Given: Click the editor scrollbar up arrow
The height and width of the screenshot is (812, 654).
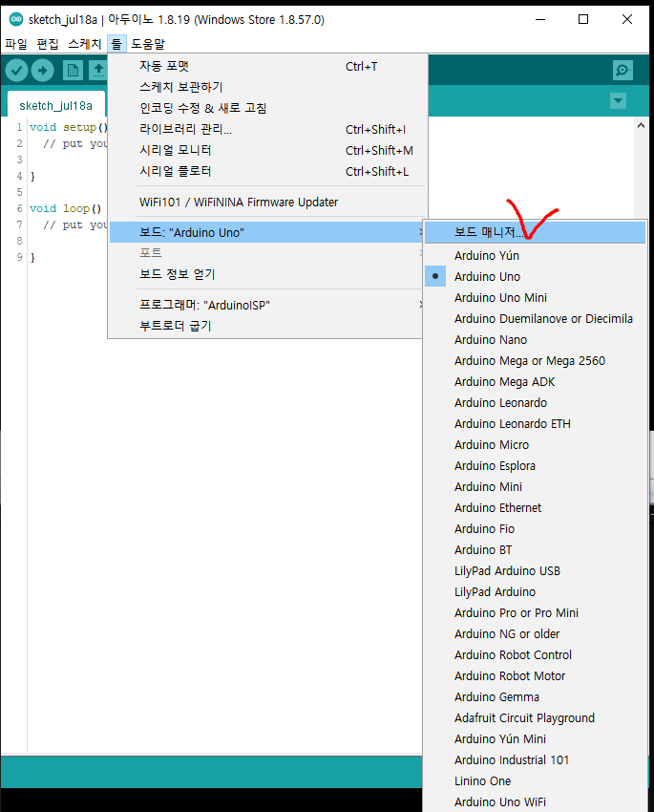Looking at the screenshot, I should 641,125.
